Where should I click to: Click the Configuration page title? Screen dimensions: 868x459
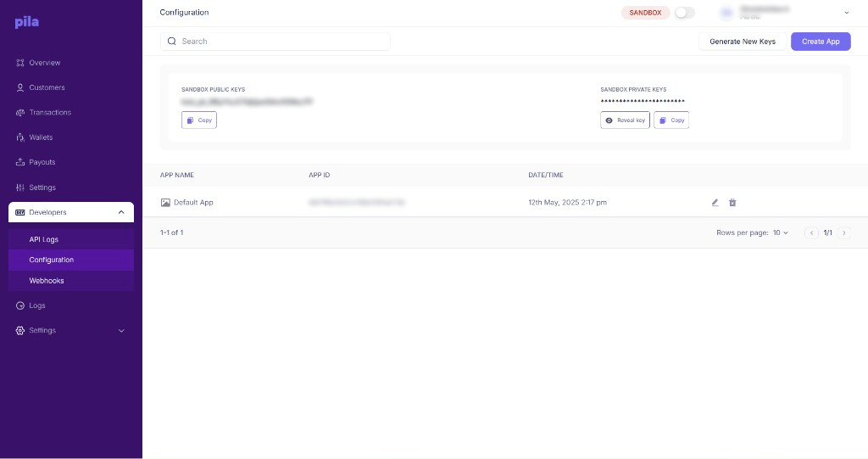[184, 12]
